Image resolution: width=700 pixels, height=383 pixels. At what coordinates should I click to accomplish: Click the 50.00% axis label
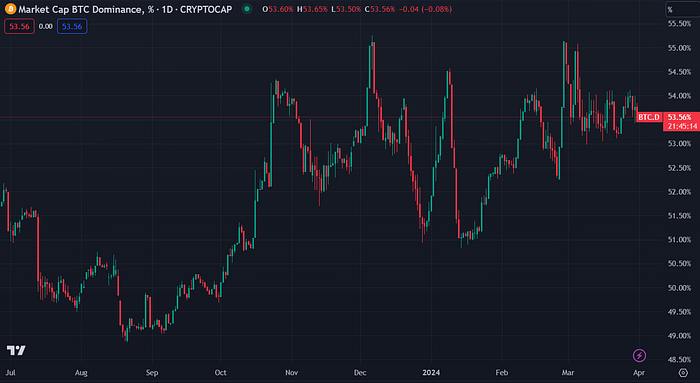point(679,288)
